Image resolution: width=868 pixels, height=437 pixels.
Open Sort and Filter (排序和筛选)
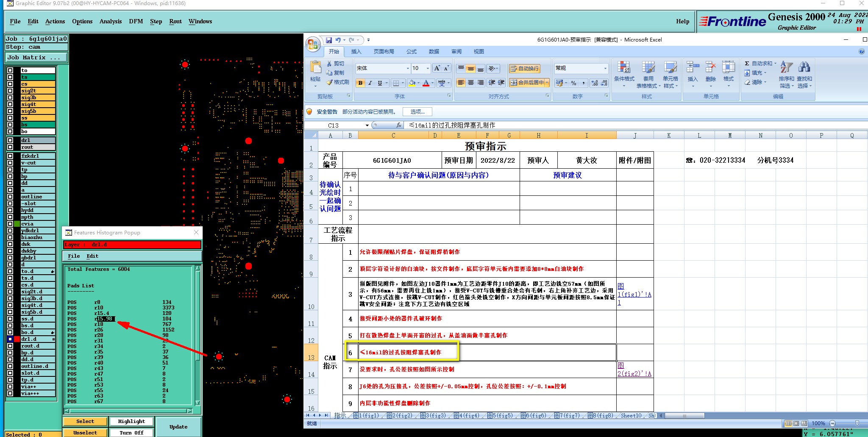[x=787, y=74]
